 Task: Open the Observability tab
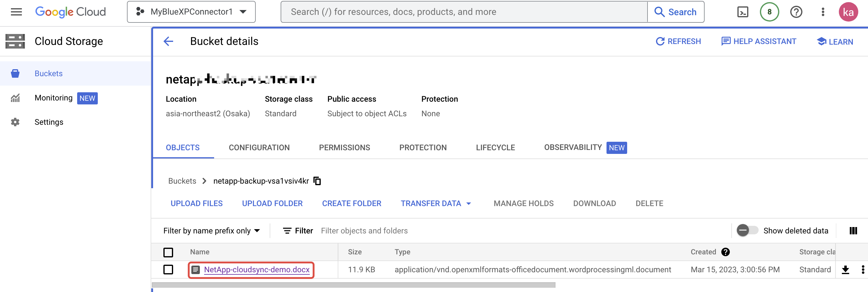point(585,148)
